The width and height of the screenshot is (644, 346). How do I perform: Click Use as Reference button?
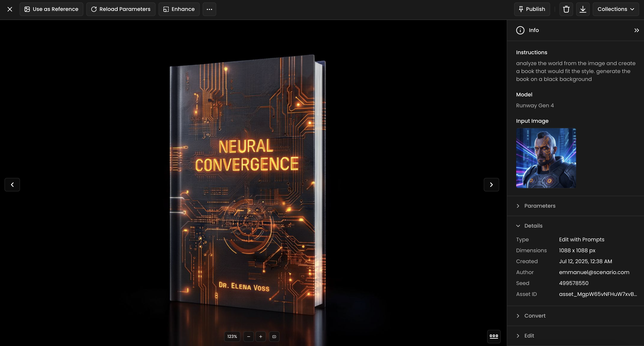tap(51, 9)
